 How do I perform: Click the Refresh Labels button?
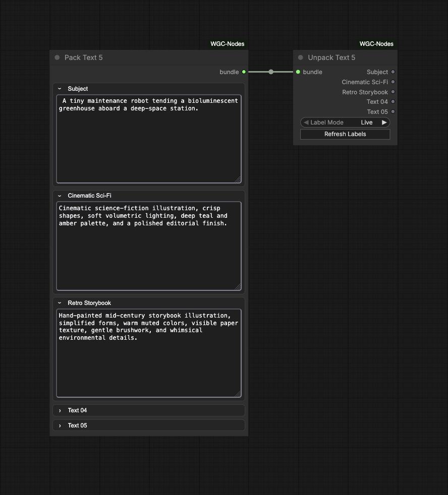tap(345, 134)
